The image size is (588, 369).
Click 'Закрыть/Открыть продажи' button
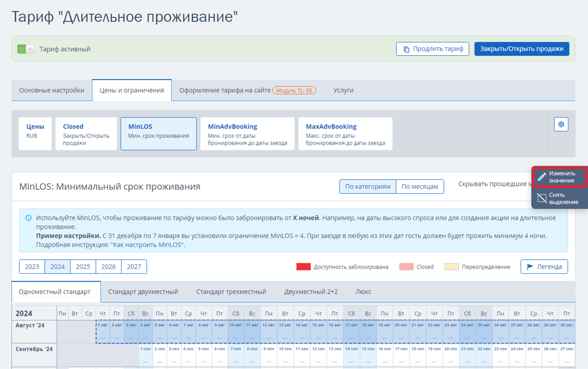point(522,49)
